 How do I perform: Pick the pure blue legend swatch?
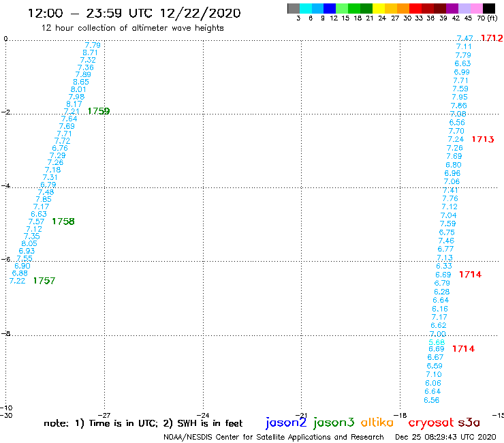coord(330,8)
